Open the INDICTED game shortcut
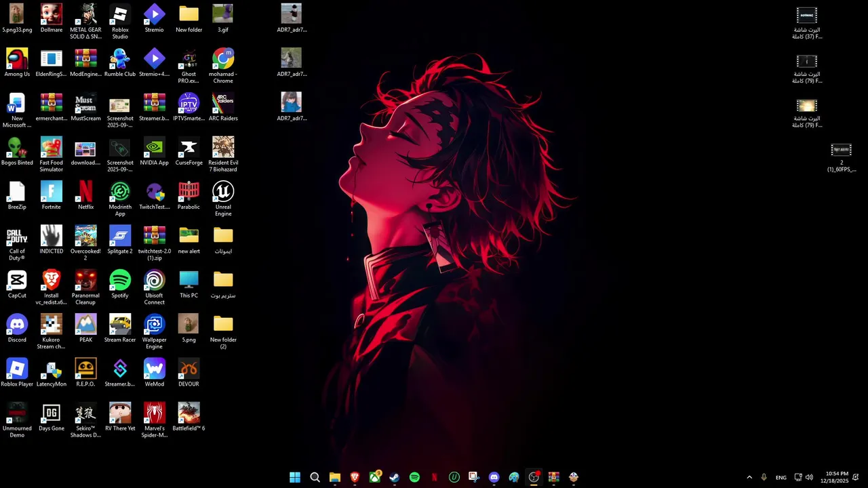Viewport: 868px width, 488px height. coord(52,240)
